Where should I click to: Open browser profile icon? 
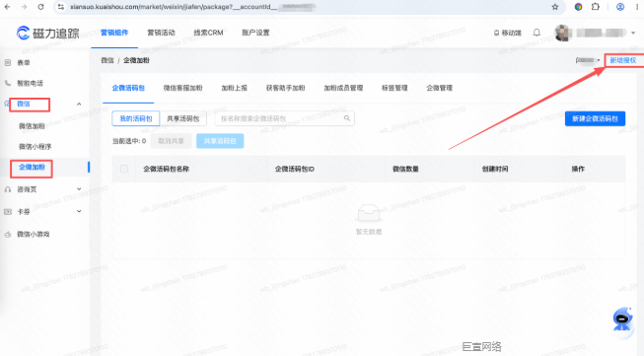(620, 7)
